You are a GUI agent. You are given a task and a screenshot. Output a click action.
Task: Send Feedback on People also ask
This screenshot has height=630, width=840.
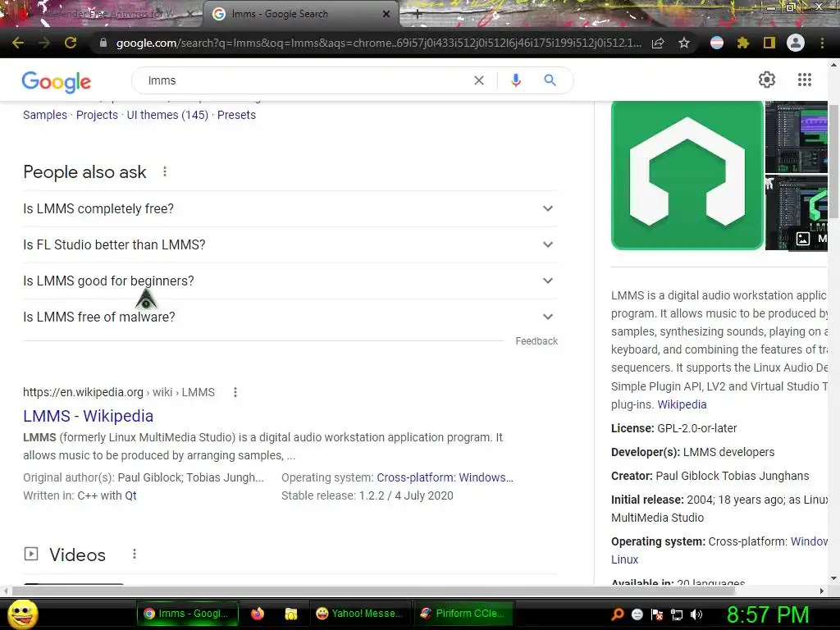tap(536, 341)
